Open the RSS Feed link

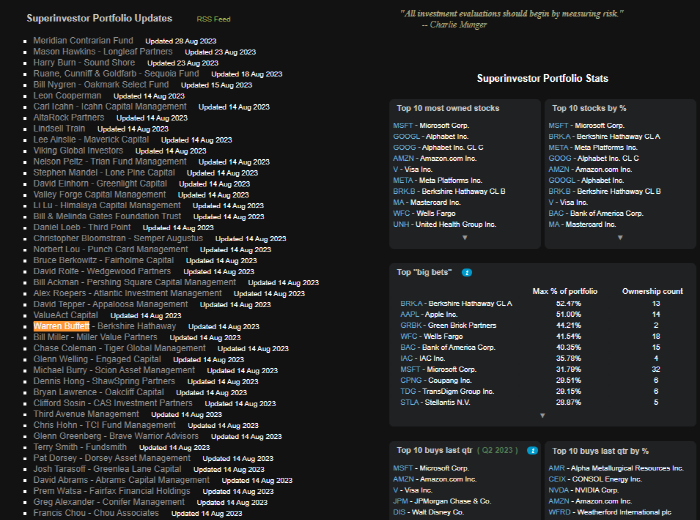point(213,19)
